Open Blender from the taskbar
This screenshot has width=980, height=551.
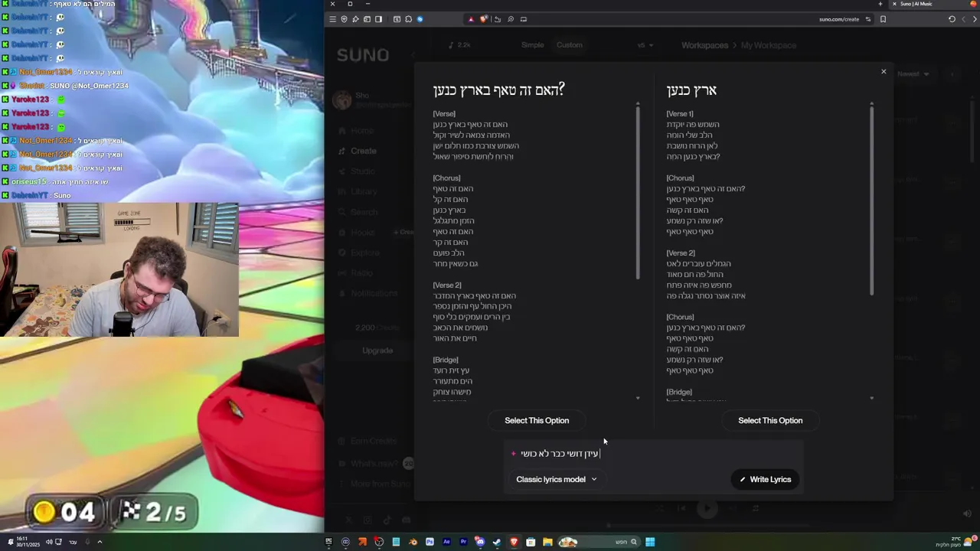tap(413, 542)
